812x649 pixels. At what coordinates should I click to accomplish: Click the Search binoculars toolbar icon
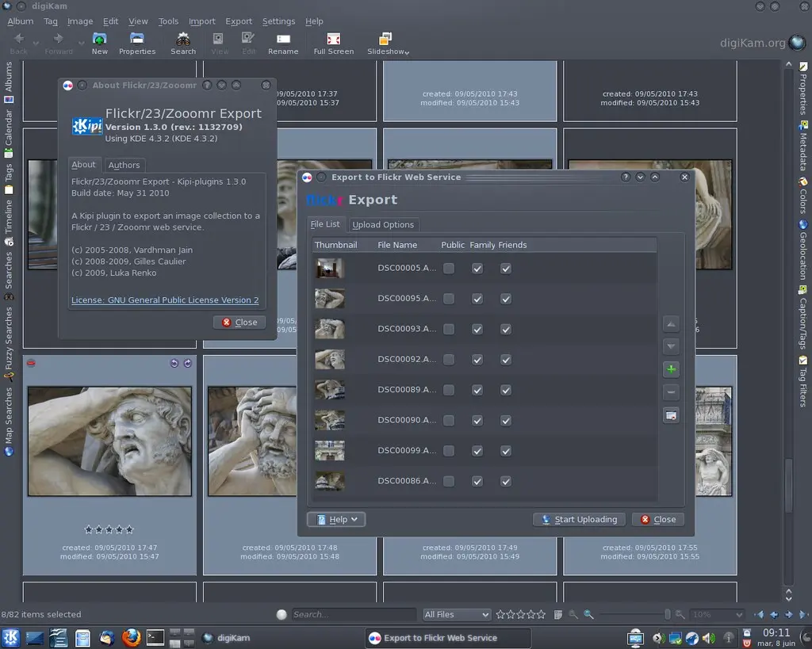(183, 40)
